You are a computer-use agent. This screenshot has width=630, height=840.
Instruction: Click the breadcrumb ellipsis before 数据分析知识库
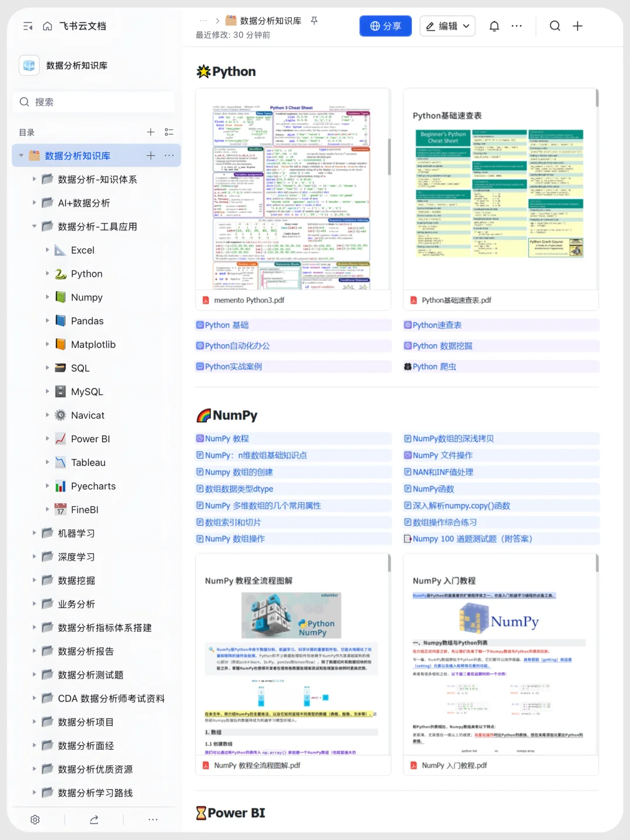coord(204,21)
